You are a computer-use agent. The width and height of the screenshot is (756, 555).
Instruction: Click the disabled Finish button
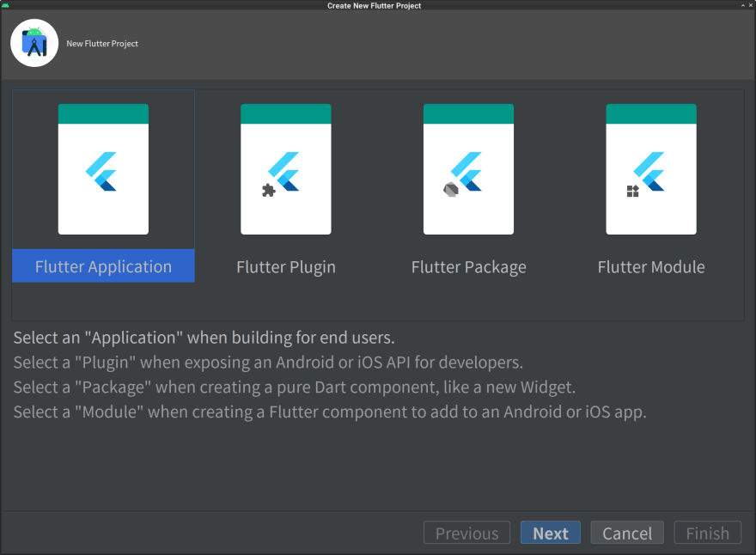click(x=707, y=533)
